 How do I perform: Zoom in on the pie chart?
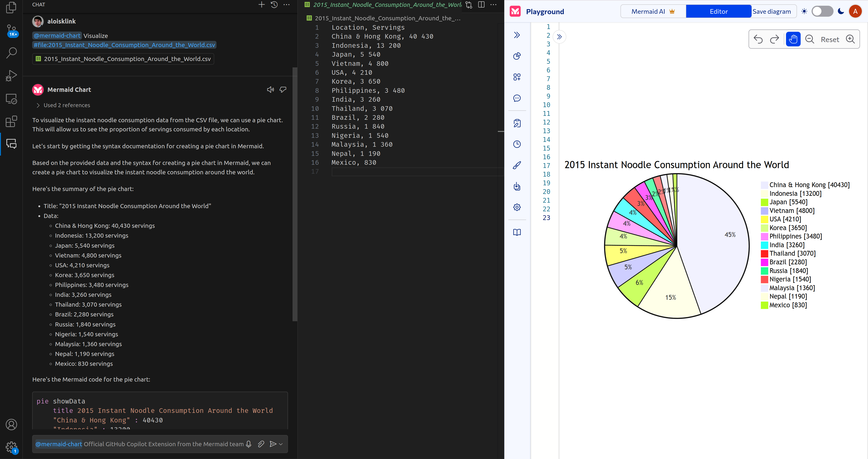[x=850, y=40]
